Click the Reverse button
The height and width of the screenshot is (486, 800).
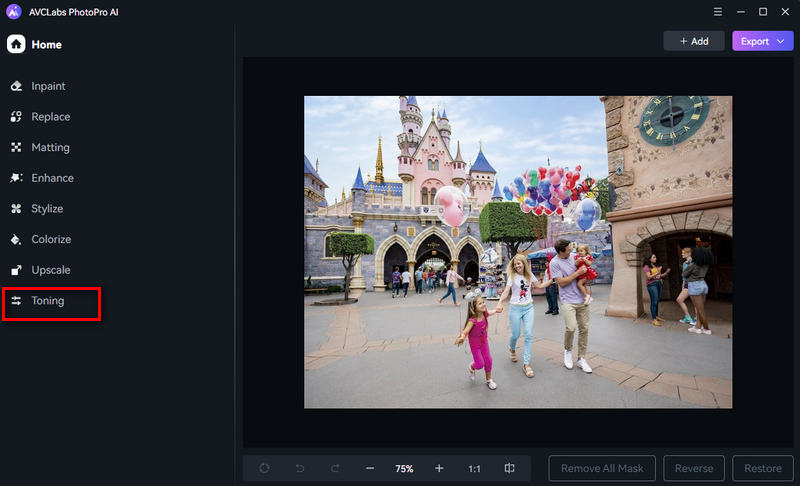(x=694, y=468)
